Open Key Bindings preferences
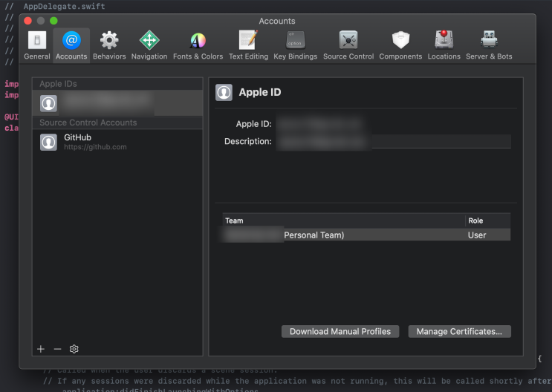Image resolution: width=552 pixels, height=392 pixels. pos(296,45)
